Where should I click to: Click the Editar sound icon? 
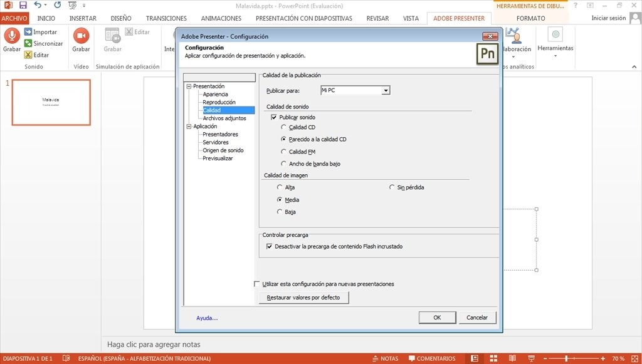28,55
